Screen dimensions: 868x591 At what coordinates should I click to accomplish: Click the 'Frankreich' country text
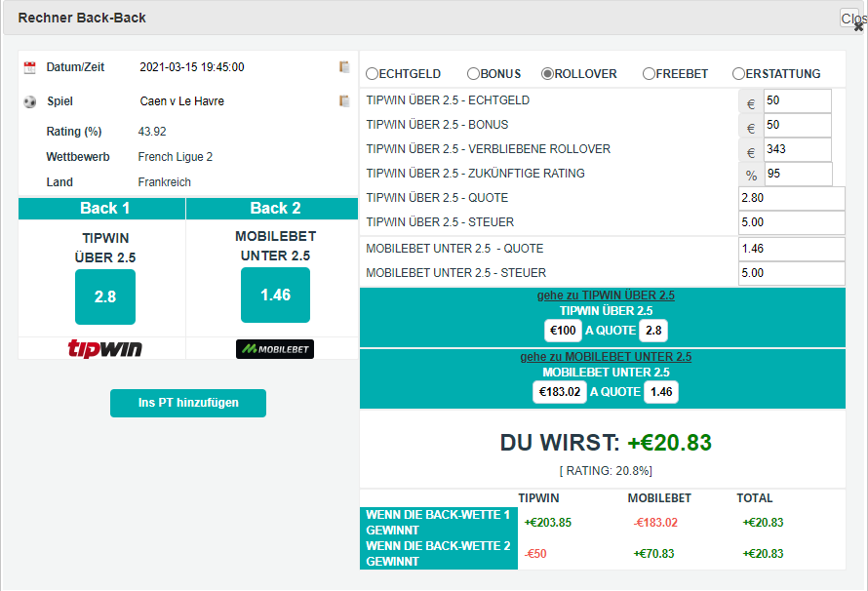pyautogui.click(x=165, y=182)
